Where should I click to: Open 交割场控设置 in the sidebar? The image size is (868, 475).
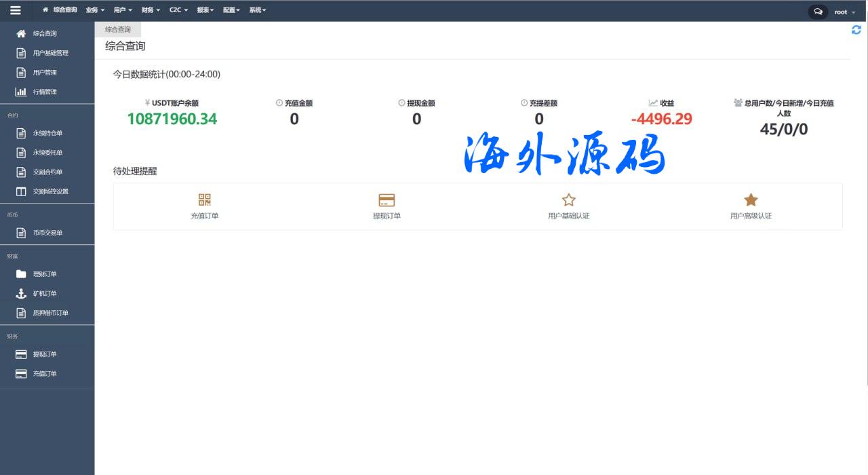50,191
